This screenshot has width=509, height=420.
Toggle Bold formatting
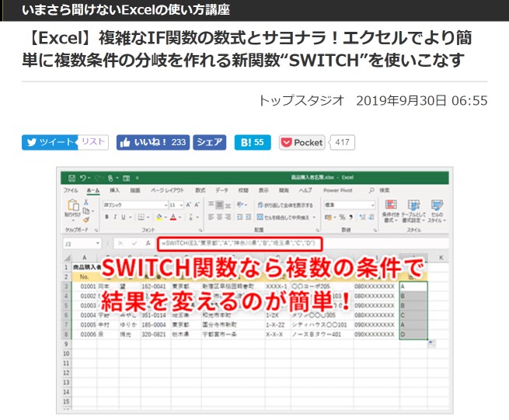[x=106, y=217]
